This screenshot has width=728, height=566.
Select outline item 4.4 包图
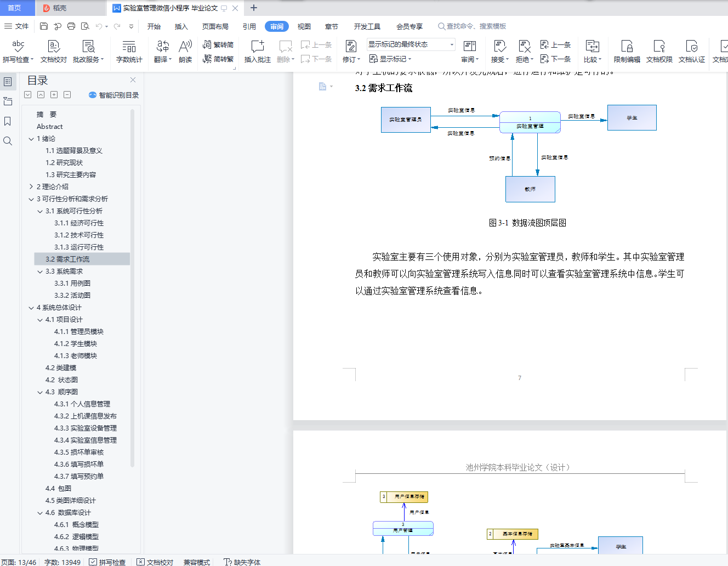pos(58,489)
